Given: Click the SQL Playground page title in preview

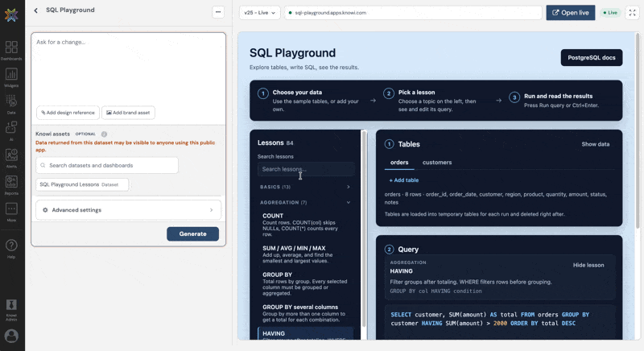Looking at the screenshot, I should tap(292, 53).
